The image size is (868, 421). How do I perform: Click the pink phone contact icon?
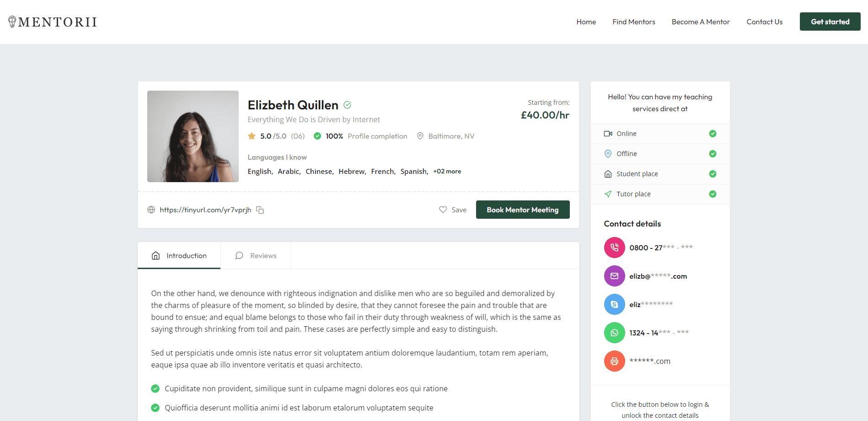tap(614, 248)
